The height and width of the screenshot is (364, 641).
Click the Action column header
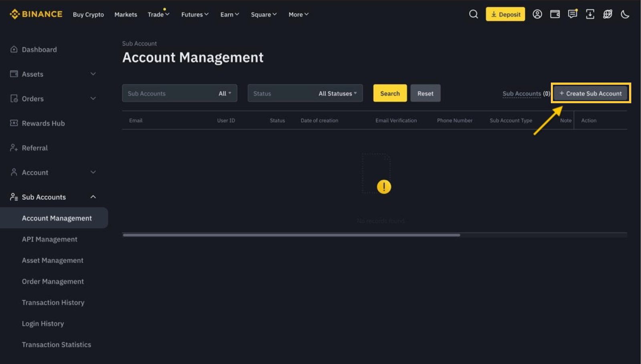click(589, 120)
